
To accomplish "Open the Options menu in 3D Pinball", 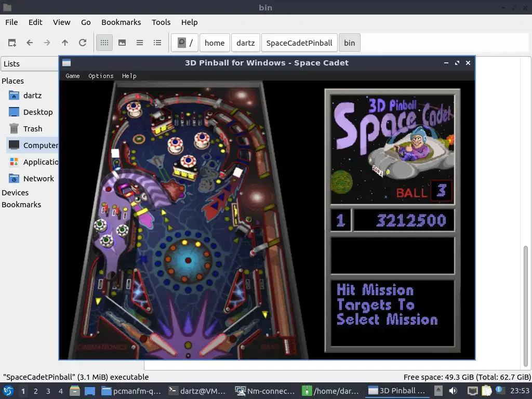I will [x=101, y=76].
